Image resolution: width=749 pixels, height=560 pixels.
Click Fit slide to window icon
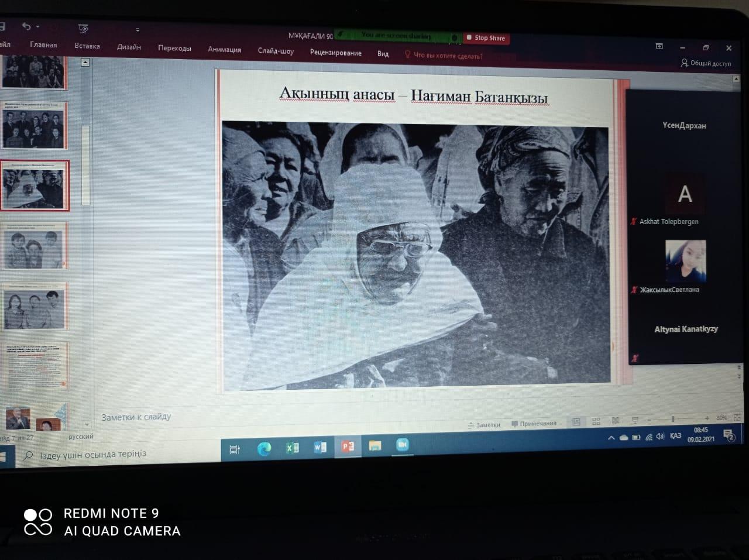pos(737,418)
